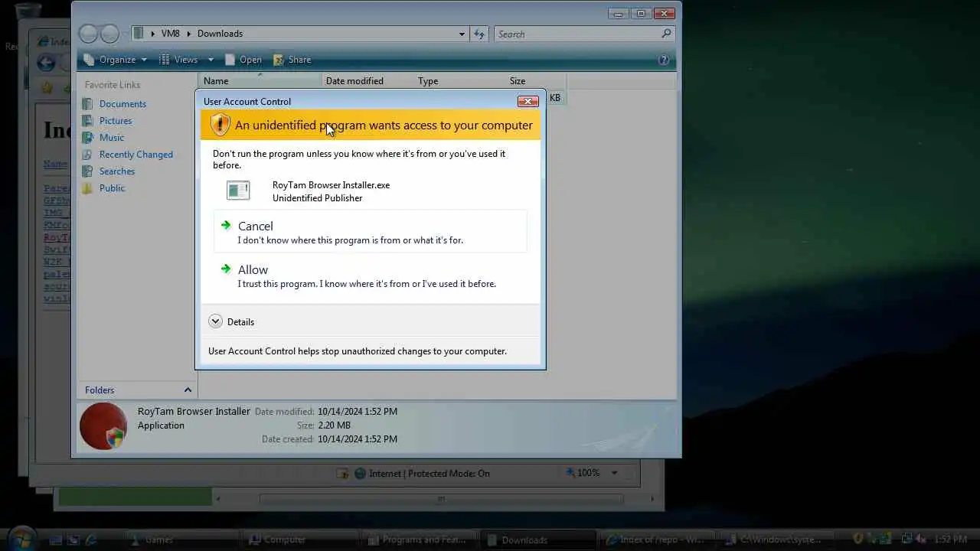Open the Windows Start orb

pos(21,540)
